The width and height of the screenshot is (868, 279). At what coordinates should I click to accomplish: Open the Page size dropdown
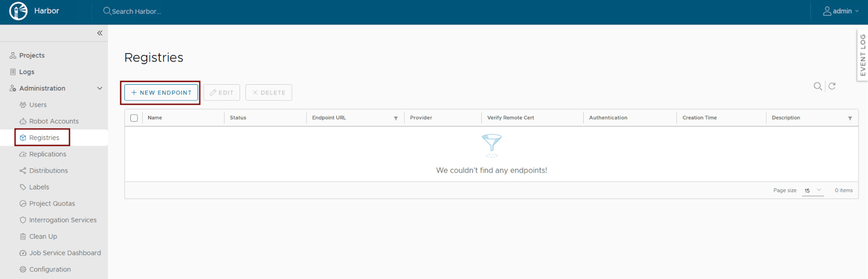(813, 191)
